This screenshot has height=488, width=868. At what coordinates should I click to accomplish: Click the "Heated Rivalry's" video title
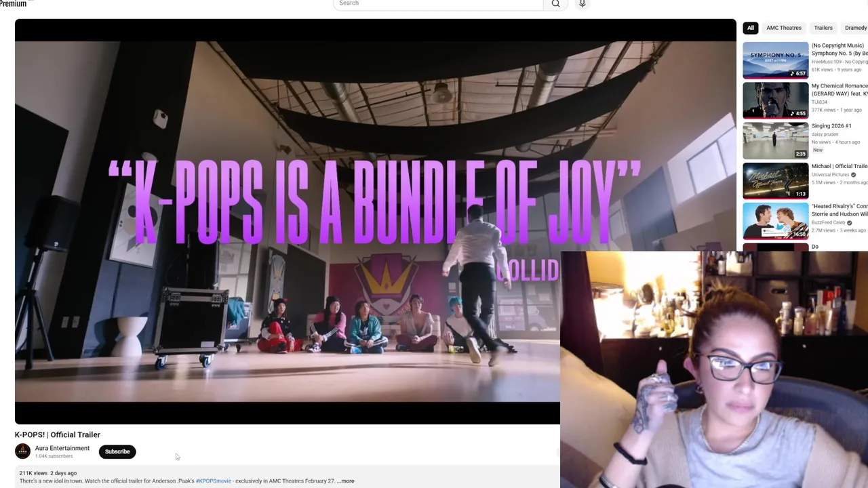840,210
